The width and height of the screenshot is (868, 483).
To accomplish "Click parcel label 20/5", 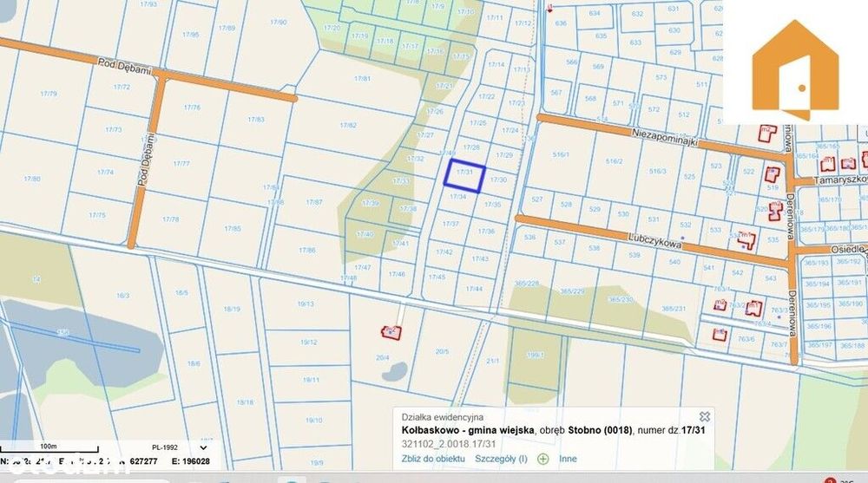I will pyautogui.click(x=442, y=351).
